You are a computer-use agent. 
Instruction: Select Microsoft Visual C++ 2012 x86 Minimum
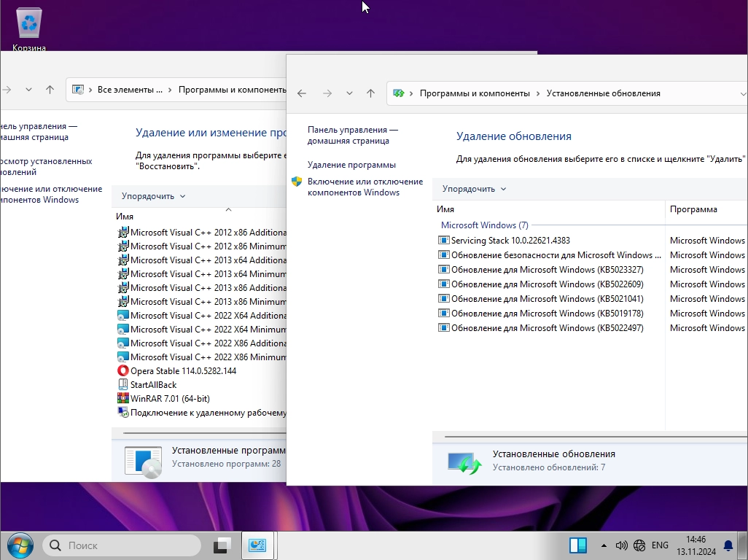[202, 246]
